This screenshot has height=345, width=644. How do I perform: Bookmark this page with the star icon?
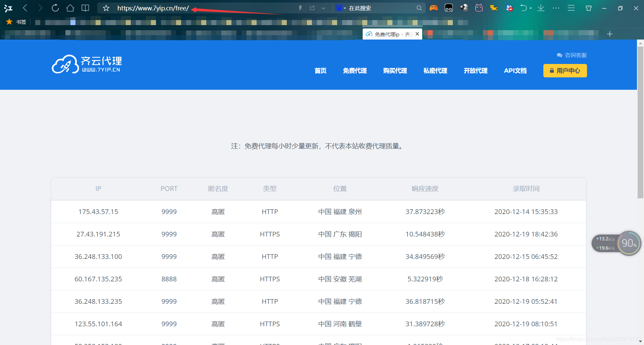106,8
